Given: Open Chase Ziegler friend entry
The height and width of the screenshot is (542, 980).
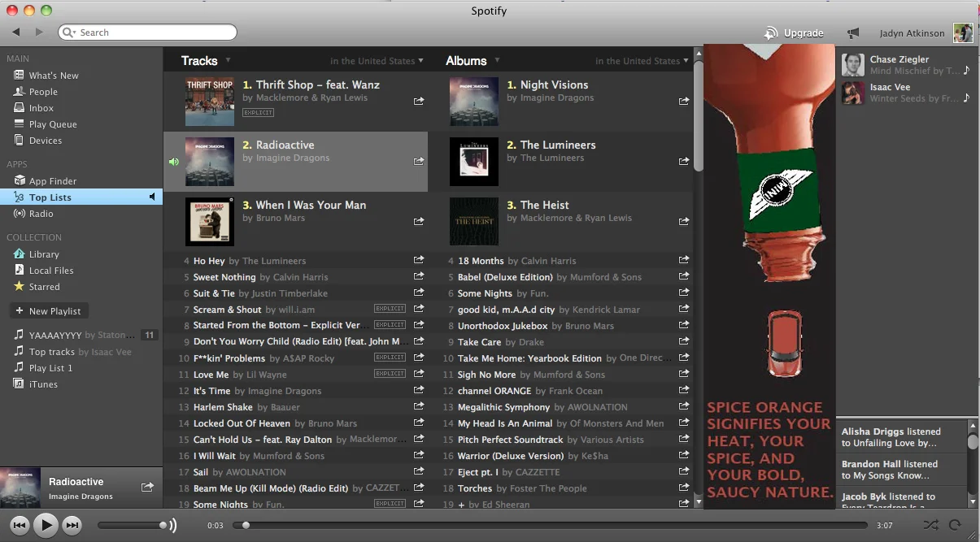Looking at the screenshot, I should pos(906,65).
